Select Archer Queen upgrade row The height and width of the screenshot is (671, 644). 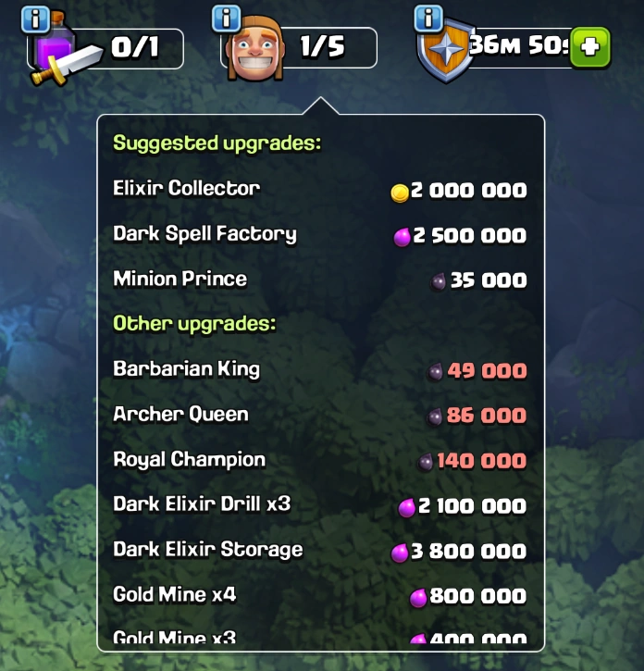pos(320,416)
